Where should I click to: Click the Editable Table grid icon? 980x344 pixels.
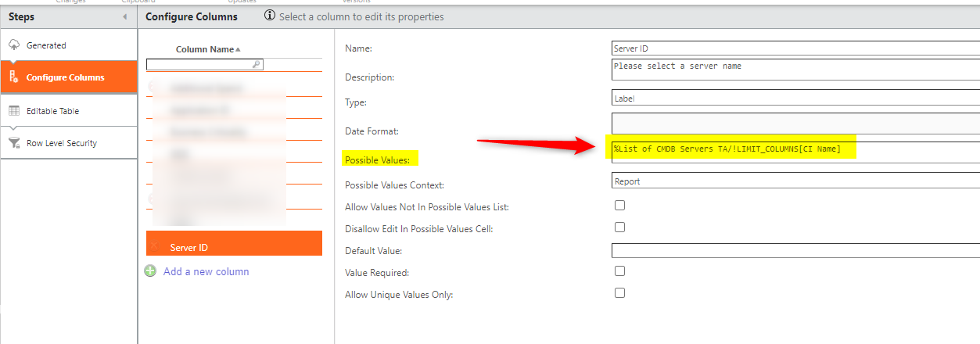14,111
